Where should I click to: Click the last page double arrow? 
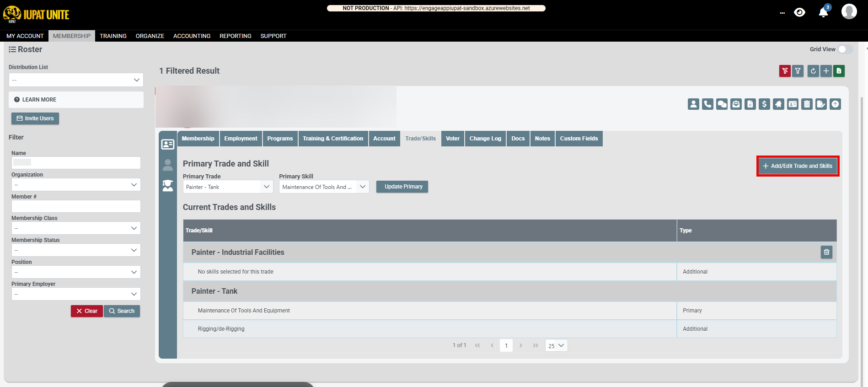coord(536,345)
